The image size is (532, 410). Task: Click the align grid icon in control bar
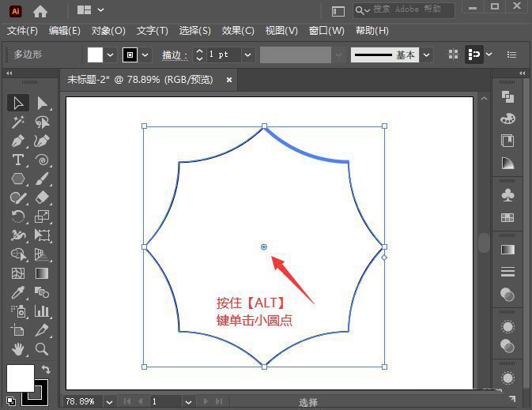point(453,55)
